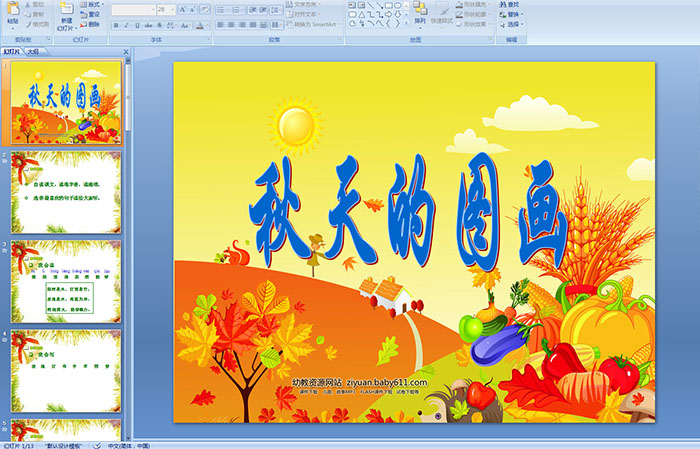
Task: Click the Shape Outline (形状轮廓) button
Action: pyautogui.click(x=473, y=14)
